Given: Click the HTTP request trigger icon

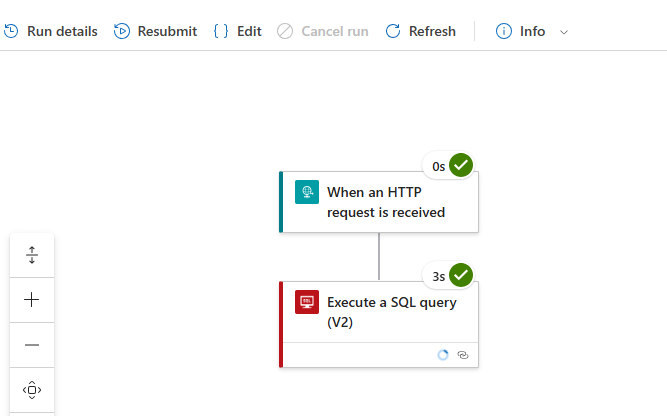Looking at the screenshot, I should pyautogui.click(x=307, y=192).
